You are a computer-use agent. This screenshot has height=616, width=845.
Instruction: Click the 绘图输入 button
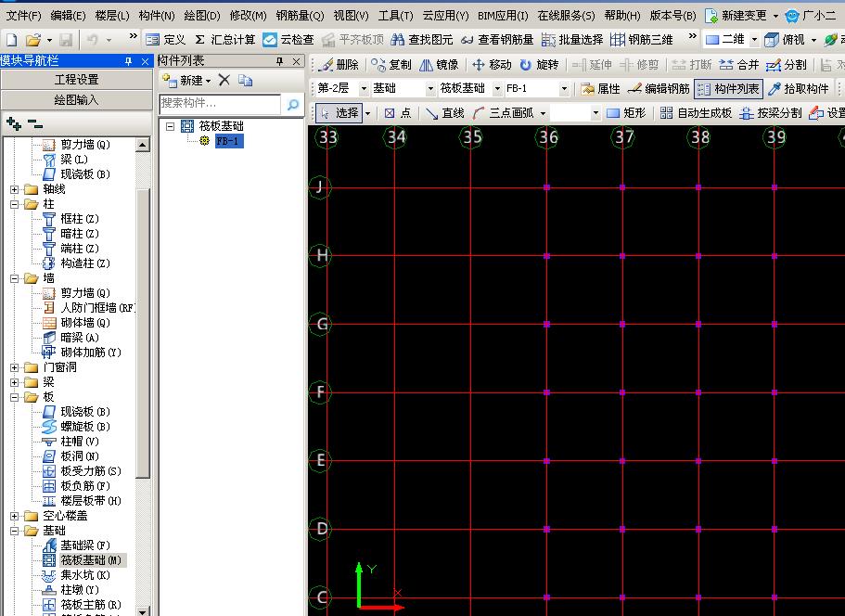(77, 99)
